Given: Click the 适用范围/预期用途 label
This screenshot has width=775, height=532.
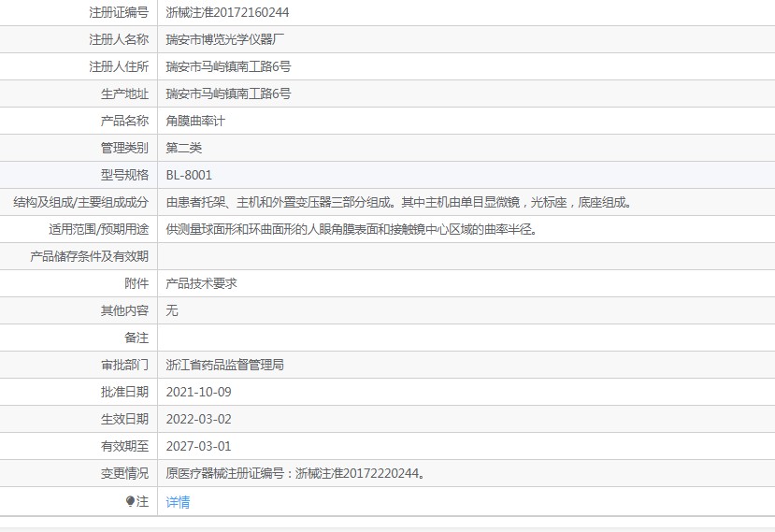Looking at the screenshot, I should point(99,229).
